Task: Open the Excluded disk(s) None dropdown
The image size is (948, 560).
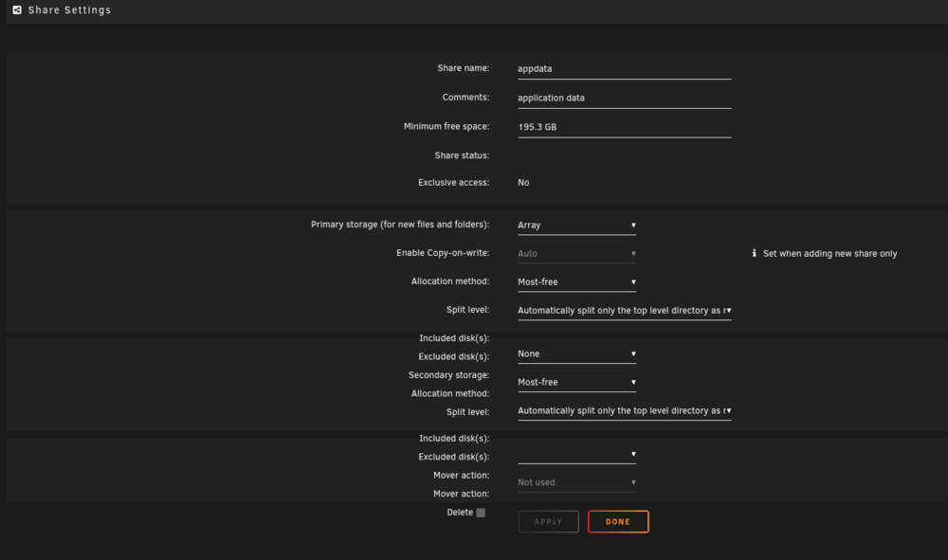Action: pyautogui.click(x=576, y=354)
